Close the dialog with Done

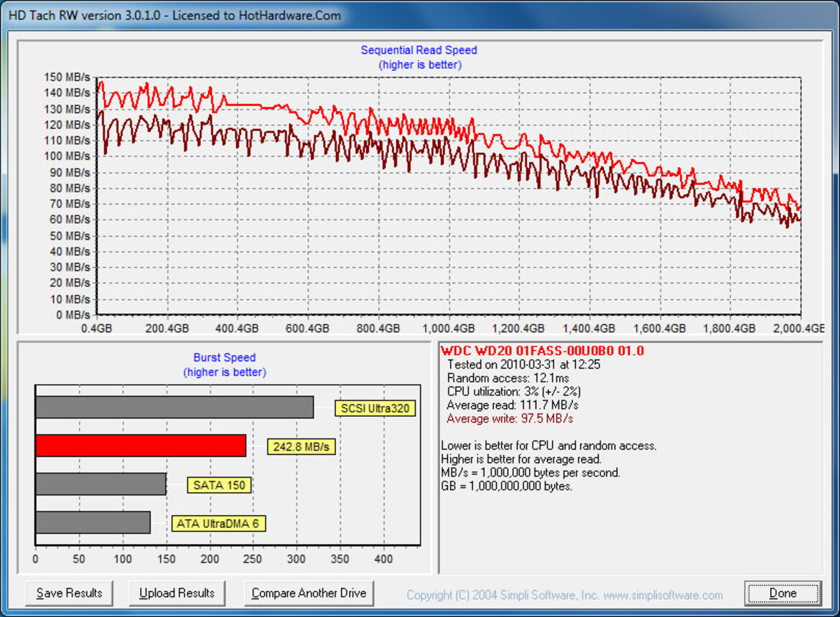783,593
